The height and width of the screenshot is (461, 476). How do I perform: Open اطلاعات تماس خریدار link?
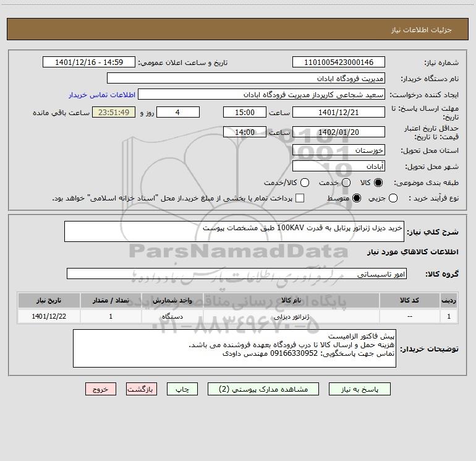click(x=102, y=95)
